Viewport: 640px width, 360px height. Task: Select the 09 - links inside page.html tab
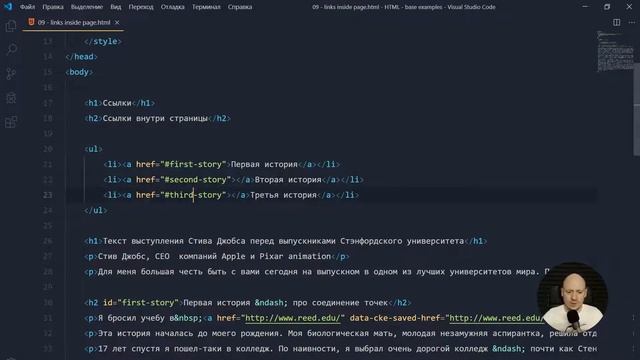coord(73,22)
